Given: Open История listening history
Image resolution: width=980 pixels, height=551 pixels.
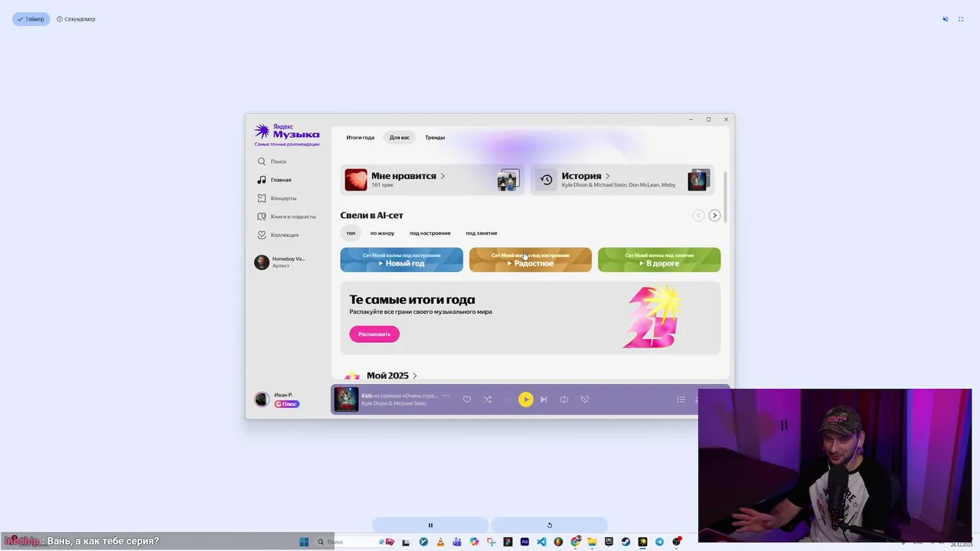Looking at the screenshot, I should point(622,180).
